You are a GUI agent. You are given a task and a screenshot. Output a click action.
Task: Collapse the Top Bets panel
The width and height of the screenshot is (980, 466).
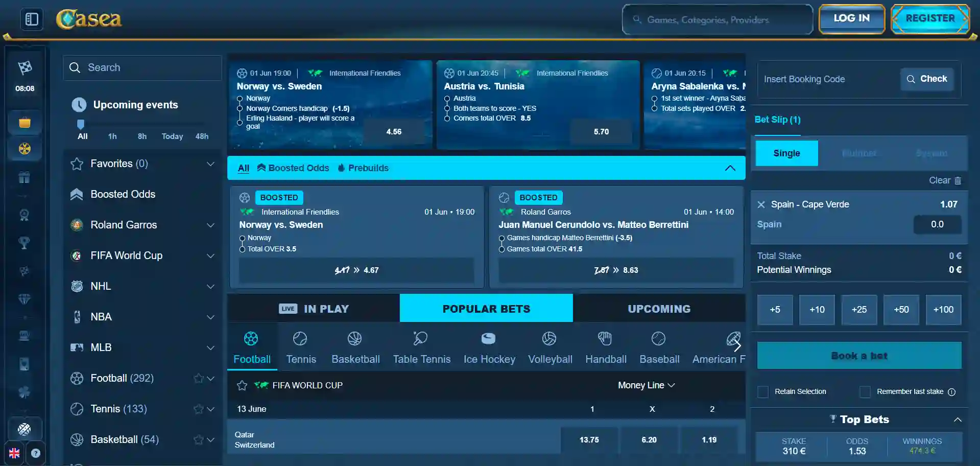(x=958, y=420)
